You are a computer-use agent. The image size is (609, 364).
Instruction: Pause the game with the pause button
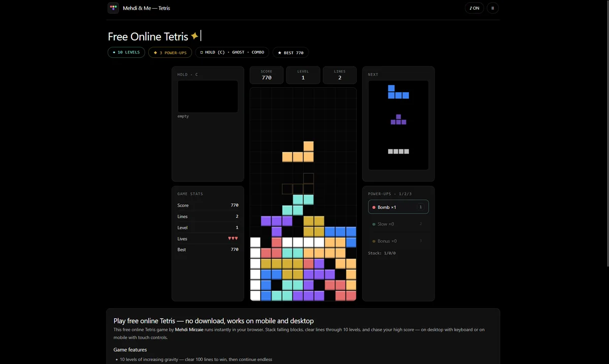click(493, 8)
